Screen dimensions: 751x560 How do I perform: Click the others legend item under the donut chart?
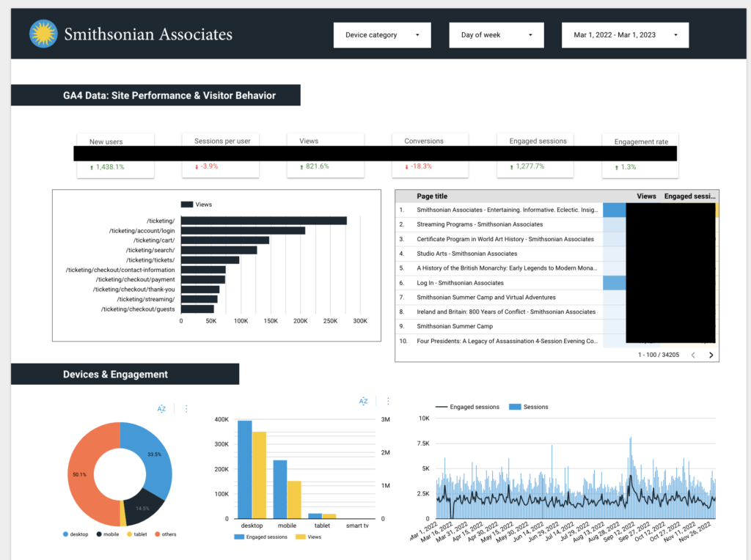tap(165, 534)
